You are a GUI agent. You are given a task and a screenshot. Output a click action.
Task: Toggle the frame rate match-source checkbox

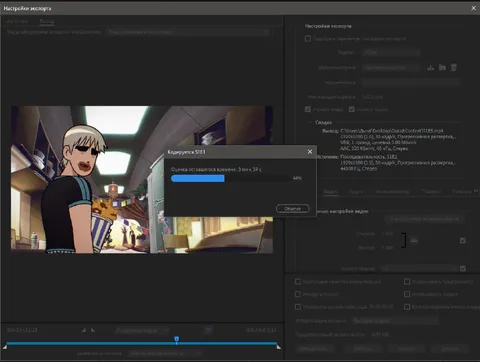coord(463,268)
